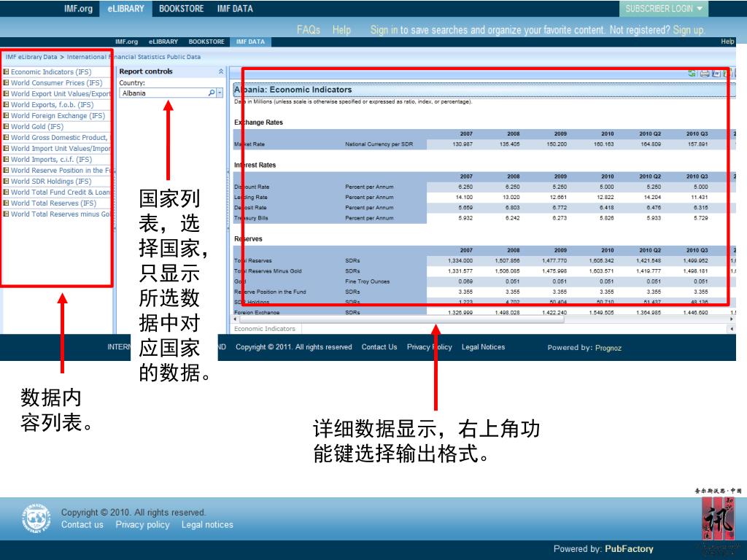Click scroll-left arrow of the table scrollbar
Viewport: 747px width, 560px height.
(235, 319)
